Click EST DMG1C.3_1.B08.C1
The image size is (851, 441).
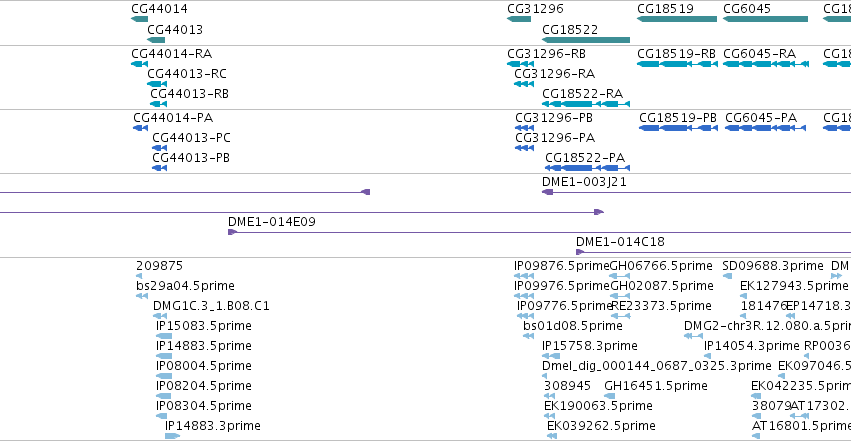point(160,316)
